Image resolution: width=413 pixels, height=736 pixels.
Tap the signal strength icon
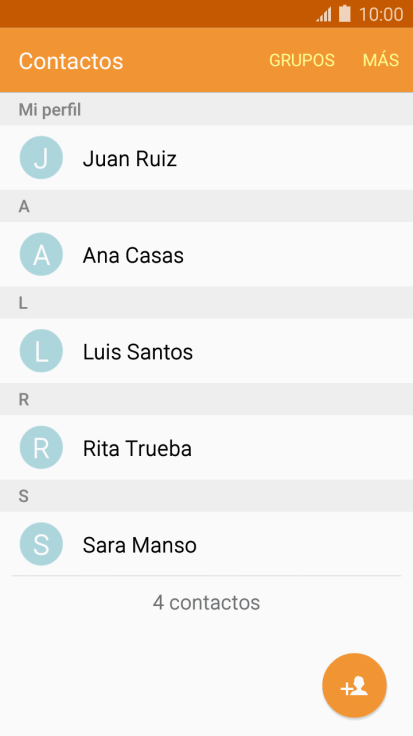pos(324,14)
